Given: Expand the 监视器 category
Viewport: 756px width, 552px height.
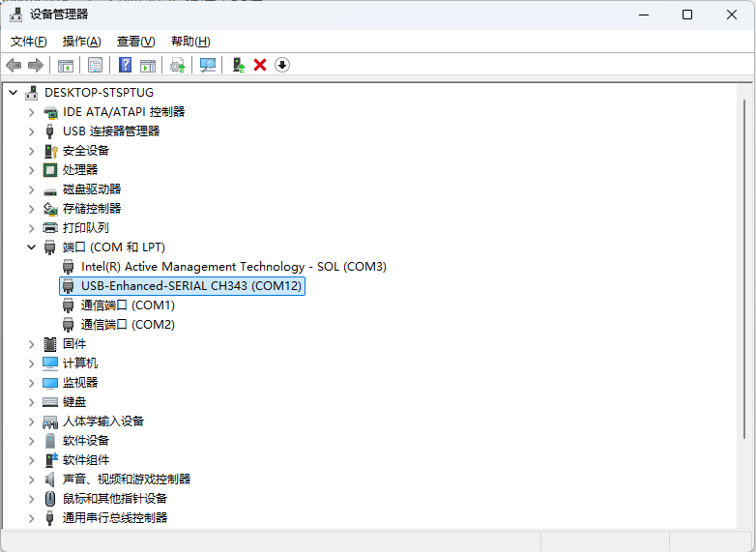Looking at the screenshot, I should pyautogui.click(x=31, y=383).
